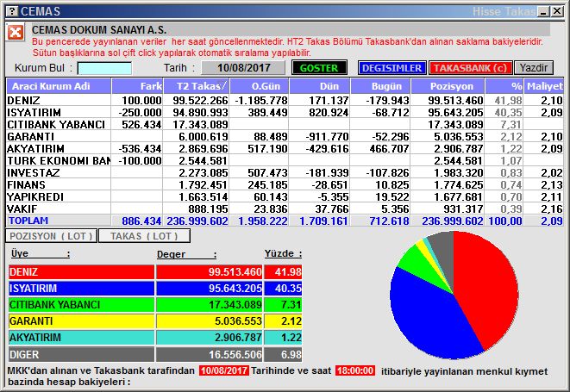This screenshot has width=570, height=392.
Task: Click the red TAKASBANK (c) button
Action: coord(470,68)
